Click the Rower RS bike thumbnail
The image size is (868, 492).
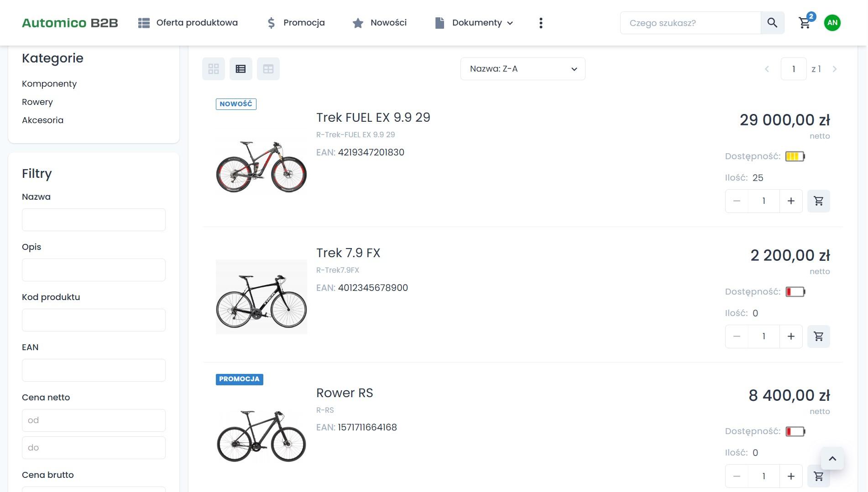coord(261,436)
